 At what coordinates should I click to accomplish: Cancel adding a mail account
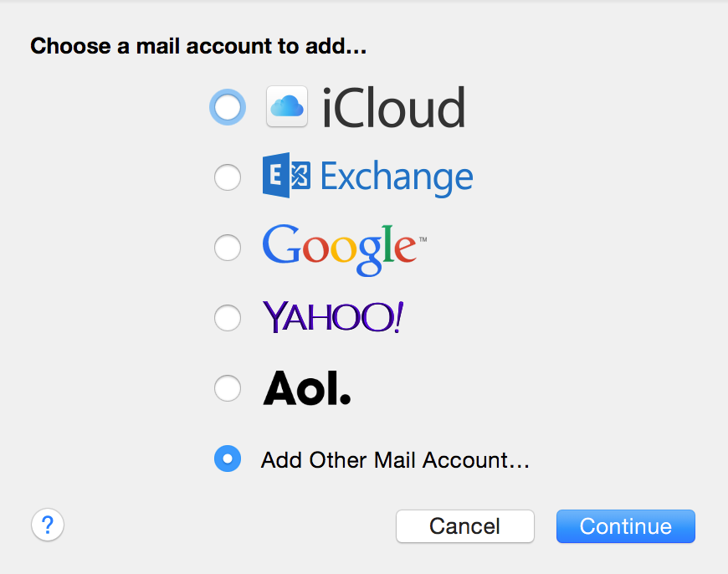click(x=464, y=526)
